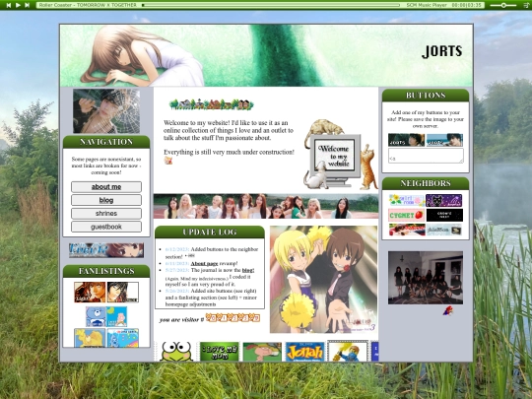The width and height of the screenshot is (532, 399).
Task: Click the Jonah movie stamp
Action: tap(304, 352)
